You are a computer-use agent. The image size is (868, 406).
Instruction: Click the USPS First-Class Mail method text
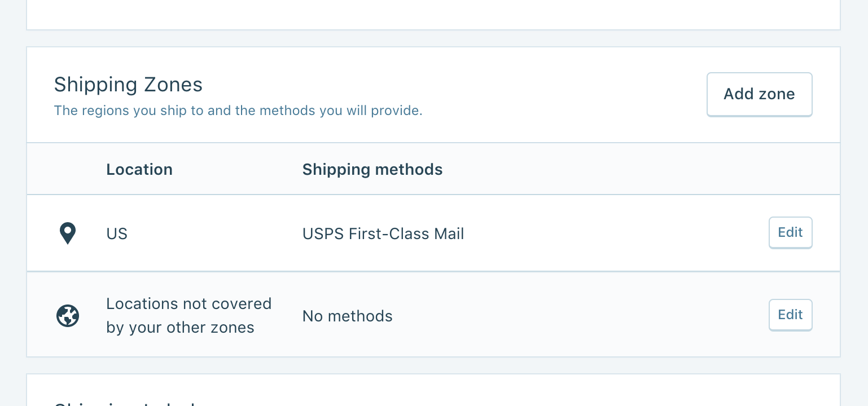(383, 233)
